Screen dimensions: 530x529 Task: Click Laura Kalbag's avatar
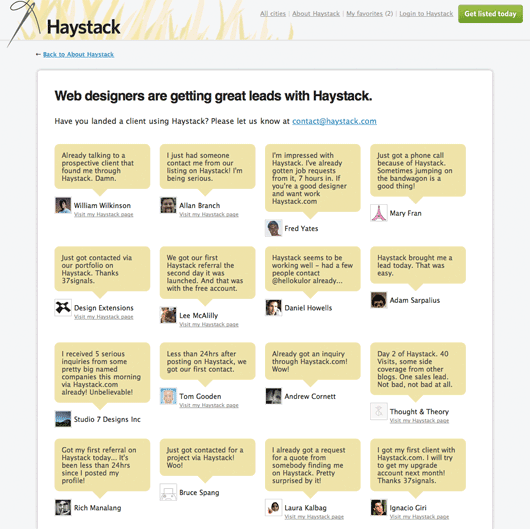[273, 508]
